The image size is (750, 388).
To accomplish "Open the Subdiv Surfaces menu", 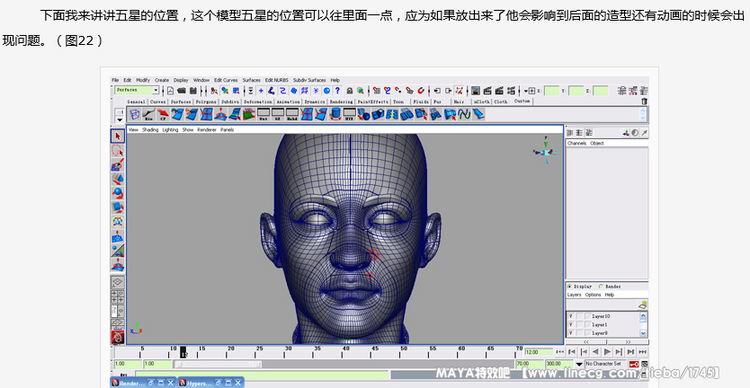I will (309, 80).
